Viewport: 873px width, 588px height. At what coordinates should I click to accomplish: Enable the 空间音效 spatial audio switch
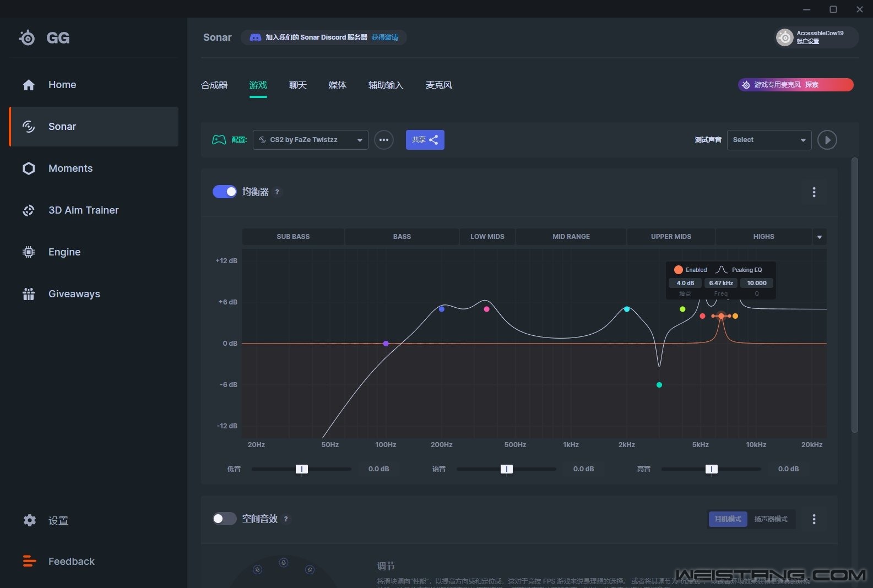225,519
